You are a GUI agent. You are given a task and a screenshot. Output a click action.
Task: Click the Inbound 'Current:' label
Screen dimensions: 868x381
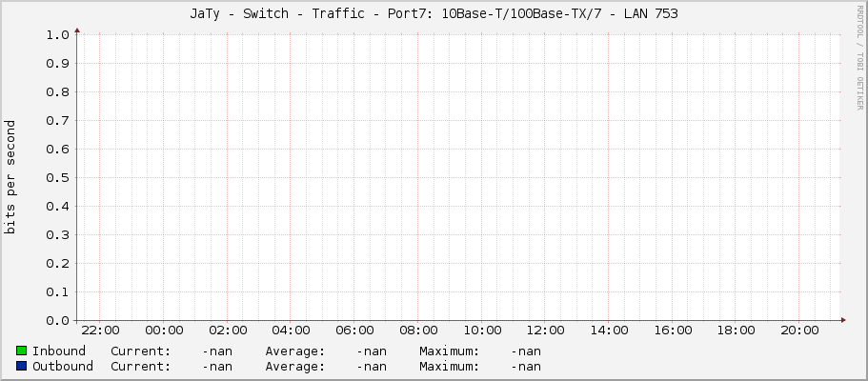click(x=141, y=351)
